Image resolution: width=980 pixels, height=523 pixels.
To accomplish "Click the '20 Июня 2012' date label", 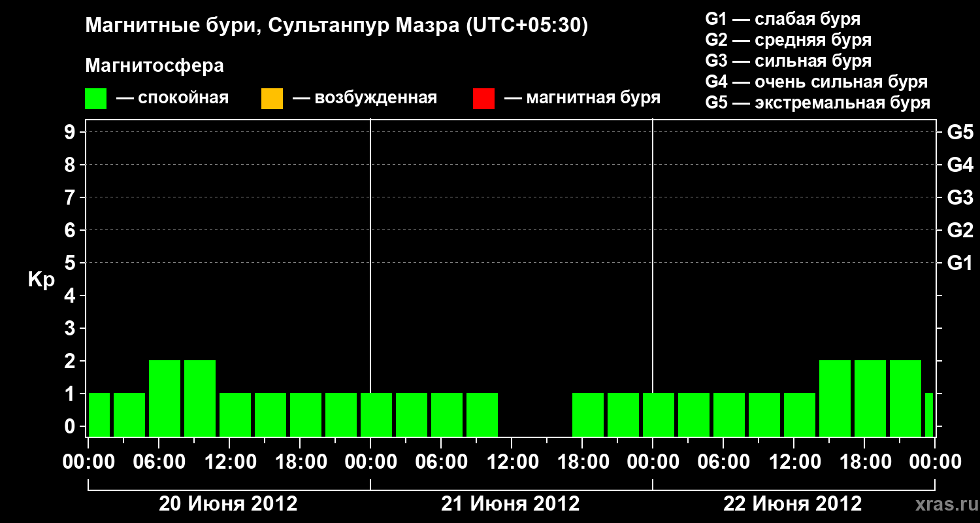I will tap(228, 504).
